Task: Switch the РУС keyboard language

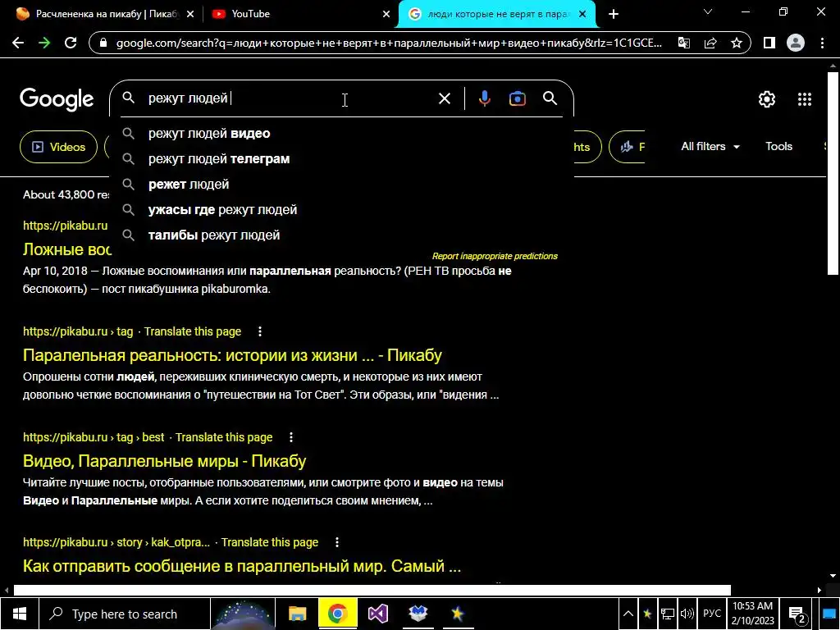Action: tap(712, 614)
